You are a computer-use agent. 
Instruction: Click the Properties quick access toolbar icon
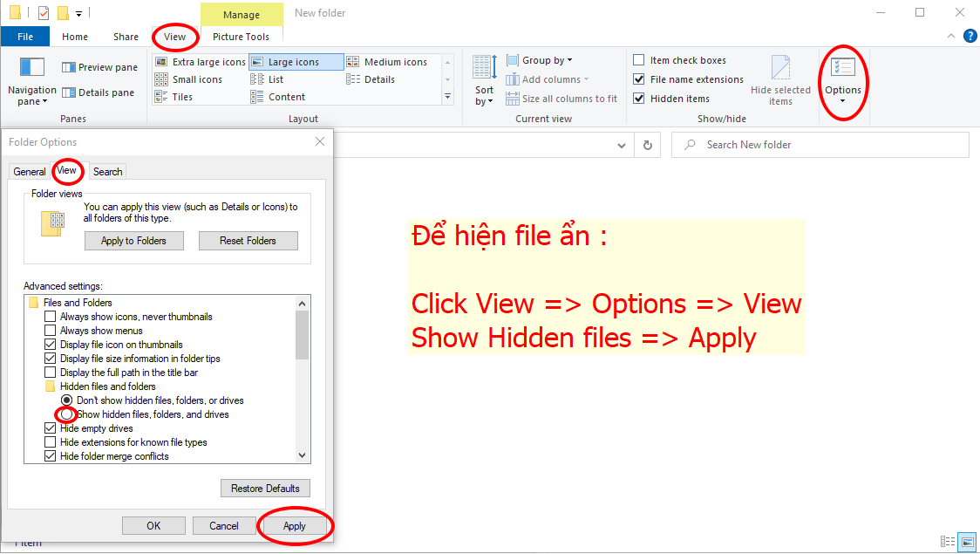coord(43,12)
